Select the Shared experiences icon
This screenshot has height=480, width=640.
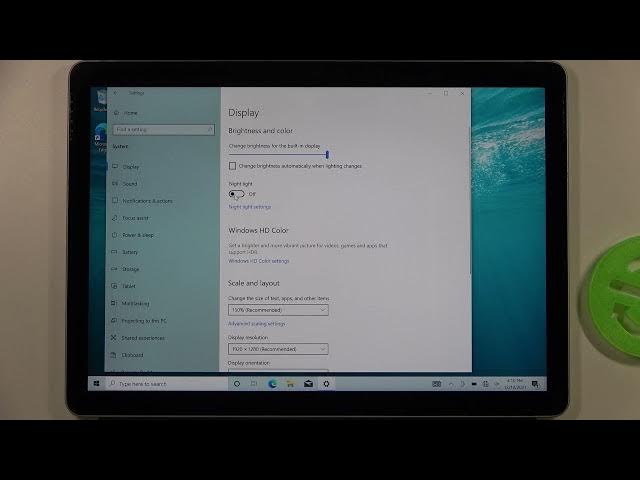[x=114, y=338]
